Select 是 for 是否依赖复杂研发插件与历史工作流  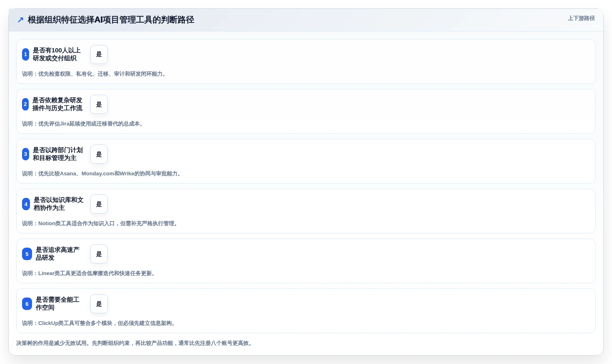click(99, 104)
